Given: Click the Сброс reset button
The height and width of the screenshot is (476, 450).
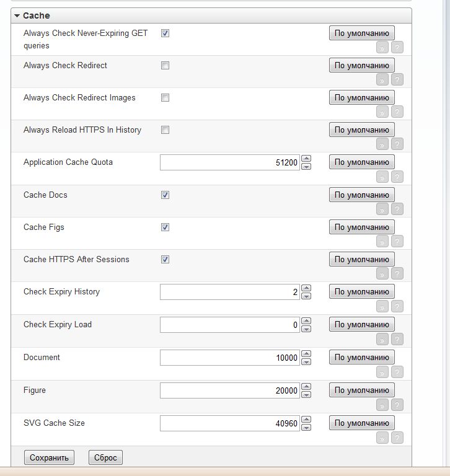Looking at the screenshot, I should tap(105, 457).
